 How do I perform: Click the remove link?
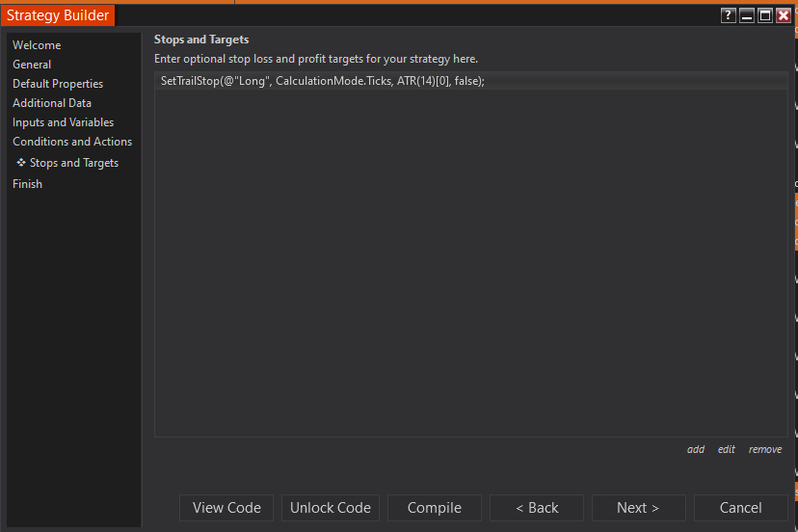[765, 449]
